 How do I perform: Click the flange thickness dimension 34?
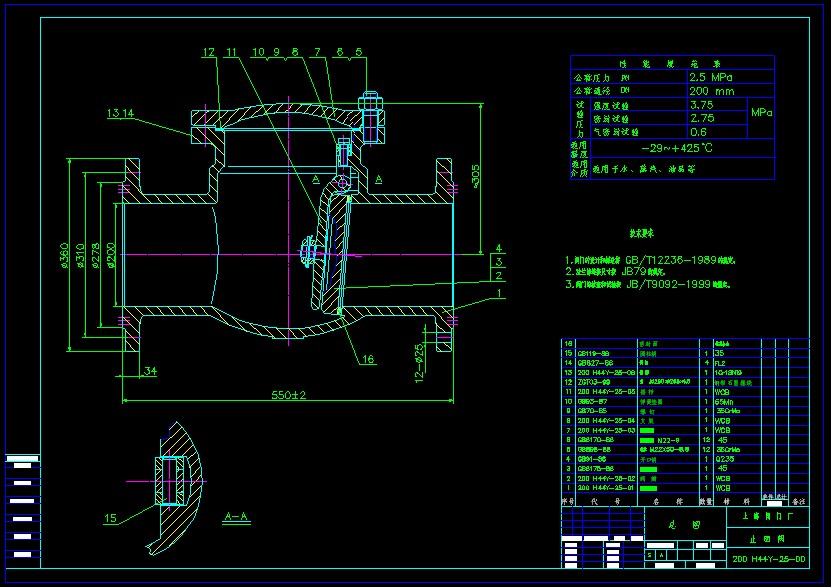pyautogui.click(x=151, y=371)
